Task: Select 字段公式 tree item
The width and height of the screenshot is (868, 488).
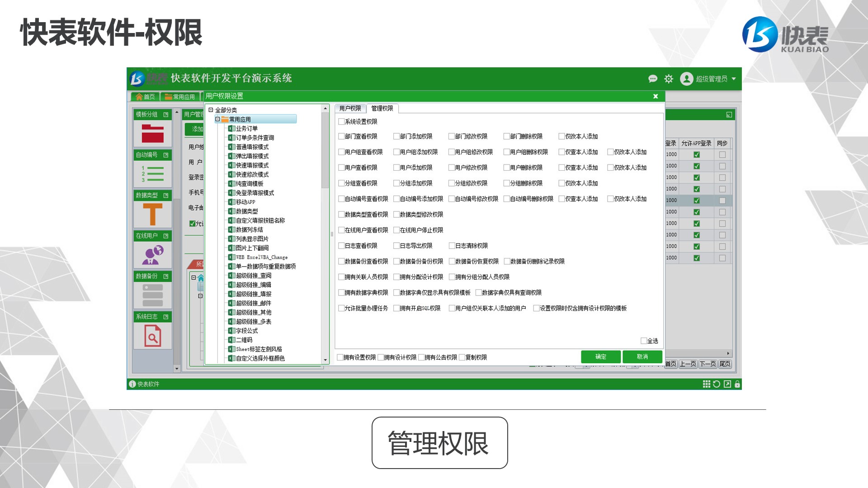Action: 246,331
